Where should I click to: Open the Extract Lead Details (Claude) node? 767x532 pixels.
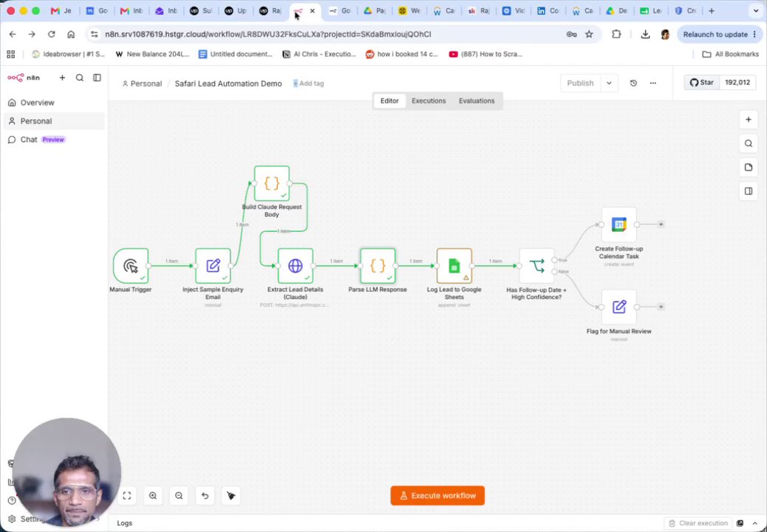pyautogui.click(x=295, y=265)
